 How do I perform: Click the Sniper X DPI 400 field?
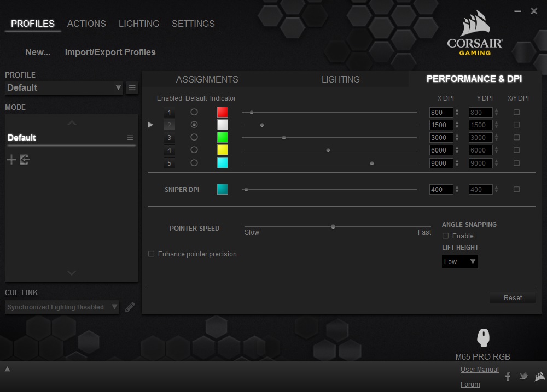click(x=441, y=189)
